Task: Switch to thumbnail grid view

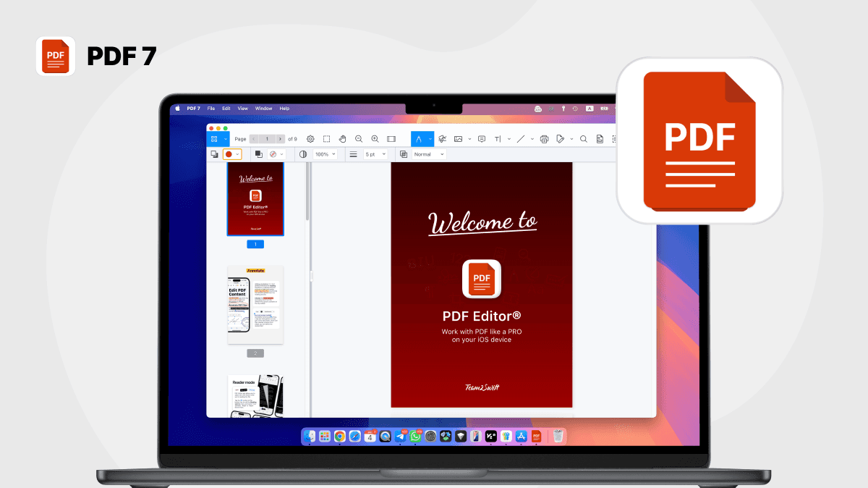Action: coord(213,138)
